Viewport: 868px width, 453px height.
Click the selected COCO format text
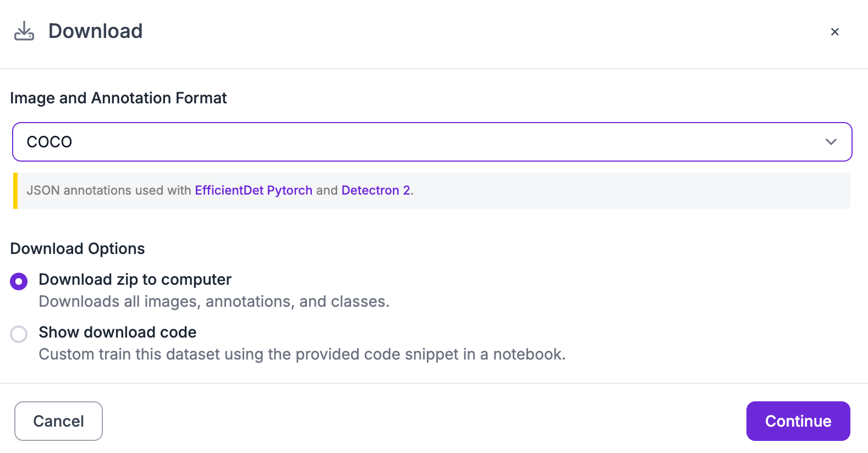pyautogui.click(x=50, y=142)
